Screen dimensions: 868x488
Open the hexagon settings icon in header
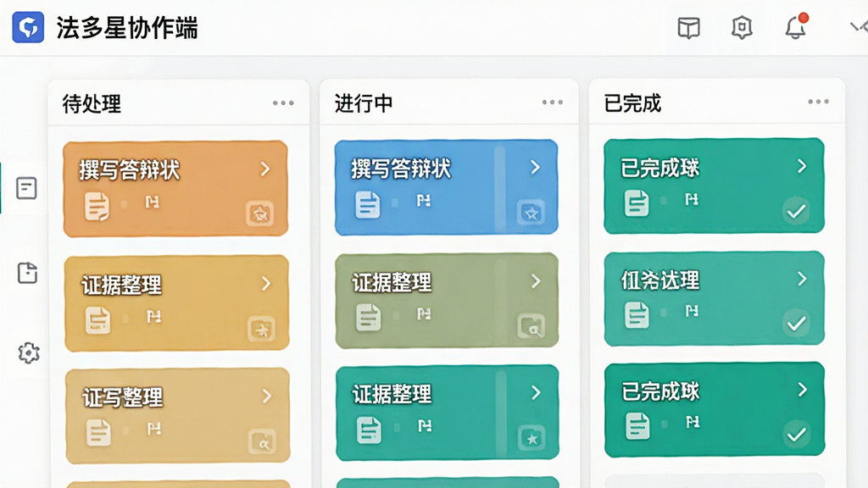tap(742, 27)
